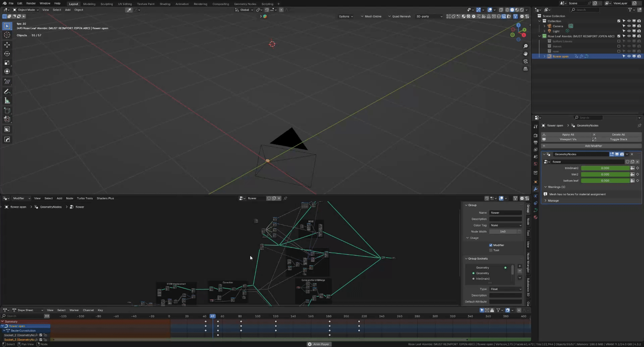Viewport: 644px width, 347px height.
Task: Open the Turbo Tools menu in node editor
Action: point(85,198)
